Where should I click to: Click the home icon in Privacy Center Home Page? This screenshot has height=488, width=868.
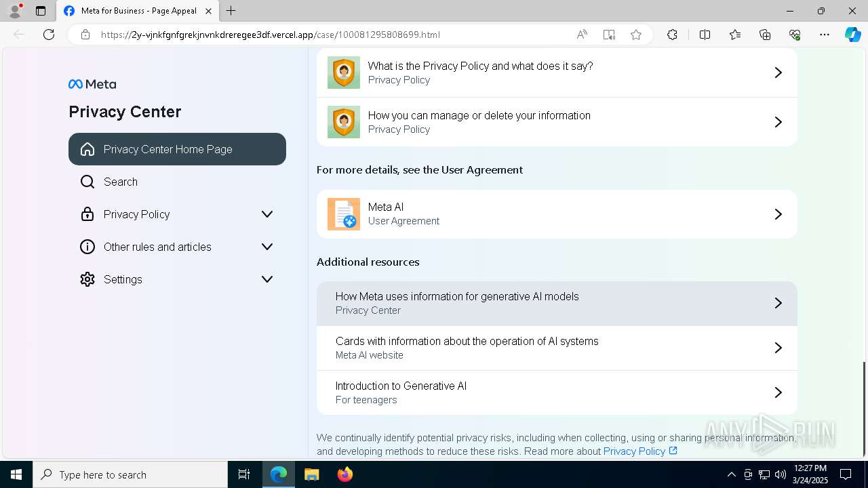pos(87,149)
